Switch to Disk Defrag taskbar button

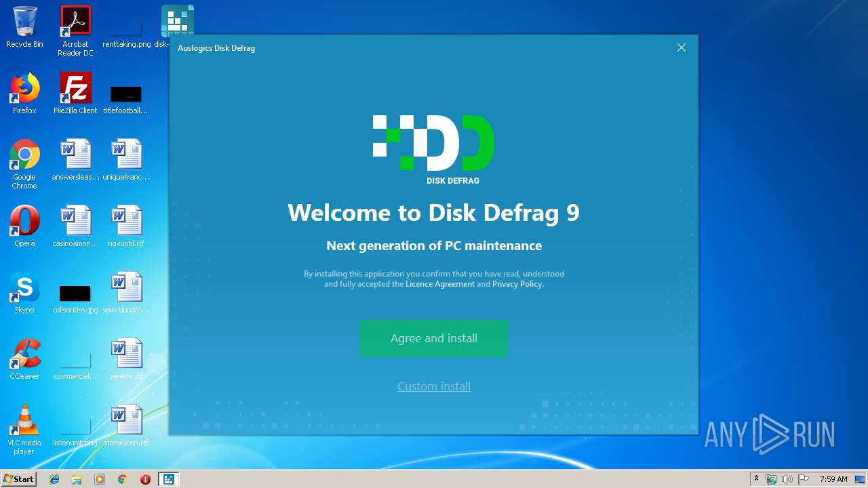168,479
